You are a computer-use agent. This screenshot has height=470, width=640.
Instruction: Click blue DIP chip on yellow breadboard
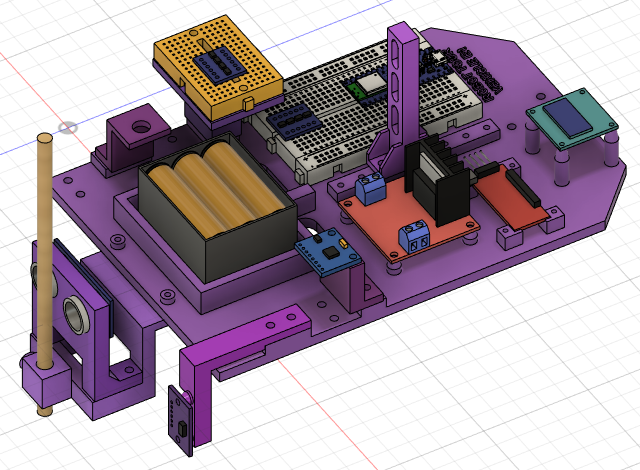pos(220,65)
